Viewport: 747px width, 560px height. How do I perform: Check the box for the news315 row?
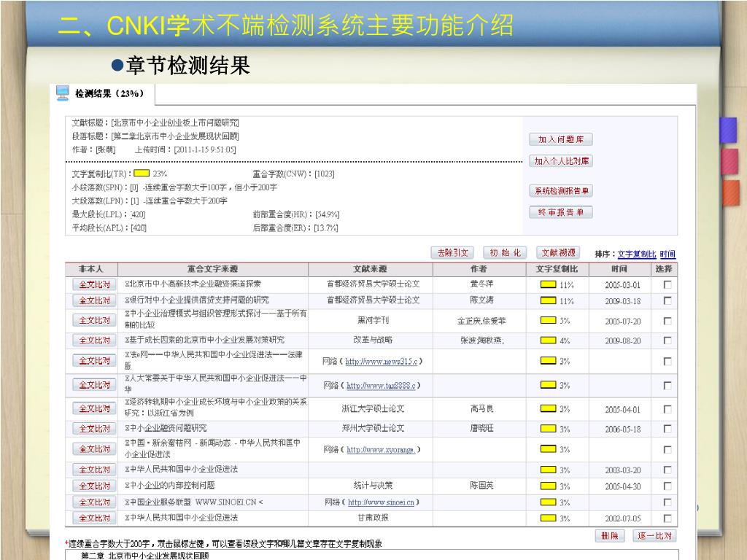click(x=667, y=362)
